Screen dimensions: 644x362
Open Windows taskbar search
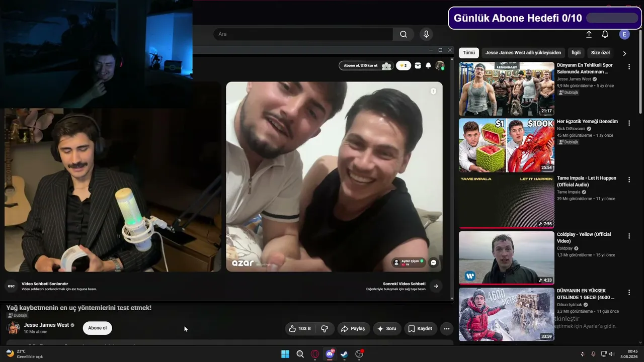300,354
